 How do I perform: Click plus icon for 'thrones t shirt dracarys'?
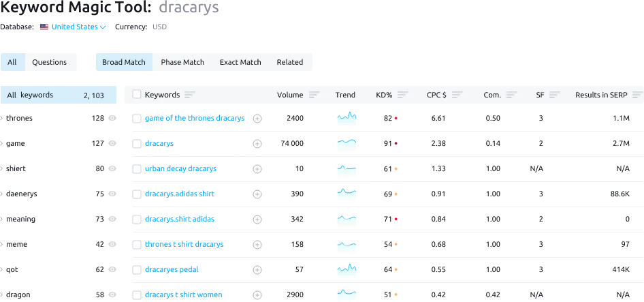[x=257, y=245]
